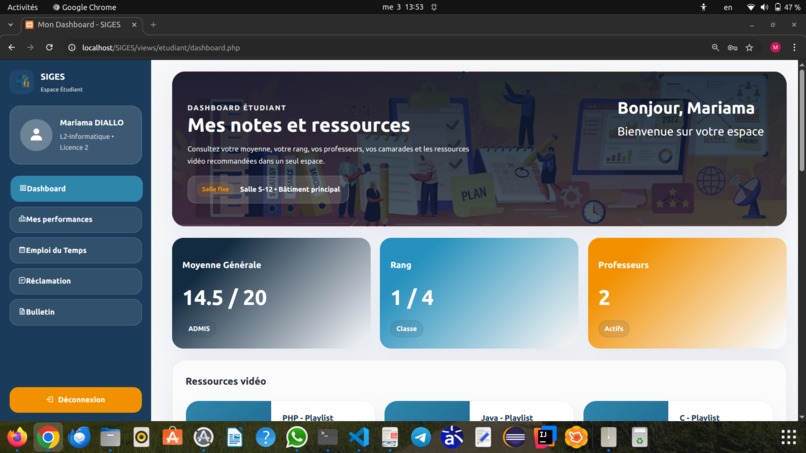
Task: Click the Java playlist thumbnail
Action: point(427,411)
